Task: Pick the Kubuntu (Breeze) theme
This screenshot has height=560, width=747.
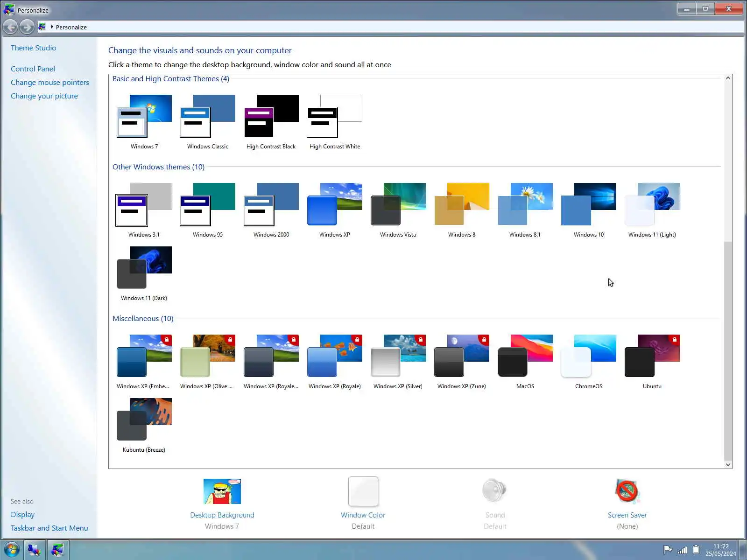Action: pos(144,425)
